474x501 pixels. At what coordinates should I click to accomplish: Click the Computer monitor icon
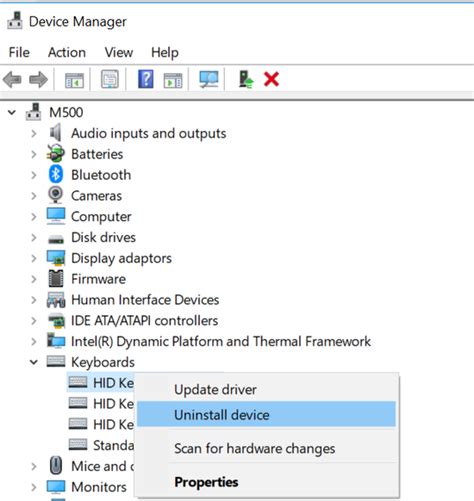[56, 216]
